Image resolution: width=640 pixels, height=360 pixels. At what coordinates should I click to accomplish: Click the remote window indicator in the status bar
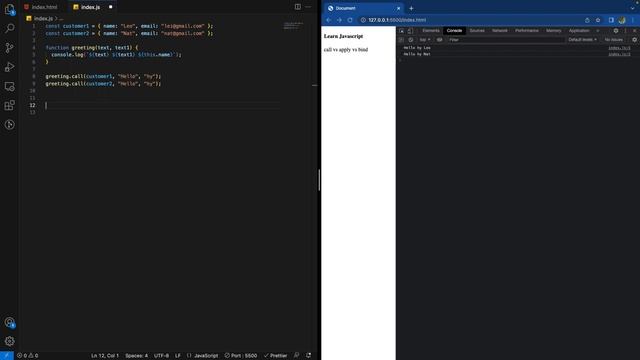7,356
